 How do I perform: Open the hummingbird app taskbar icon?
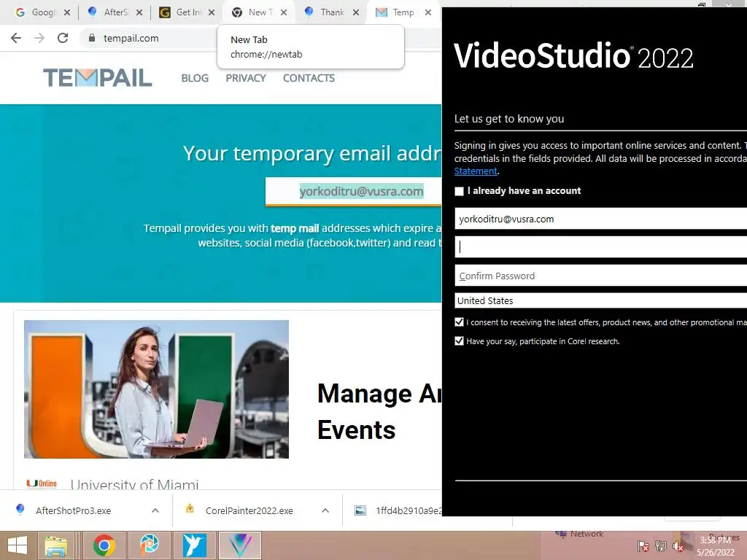(194, 545)
